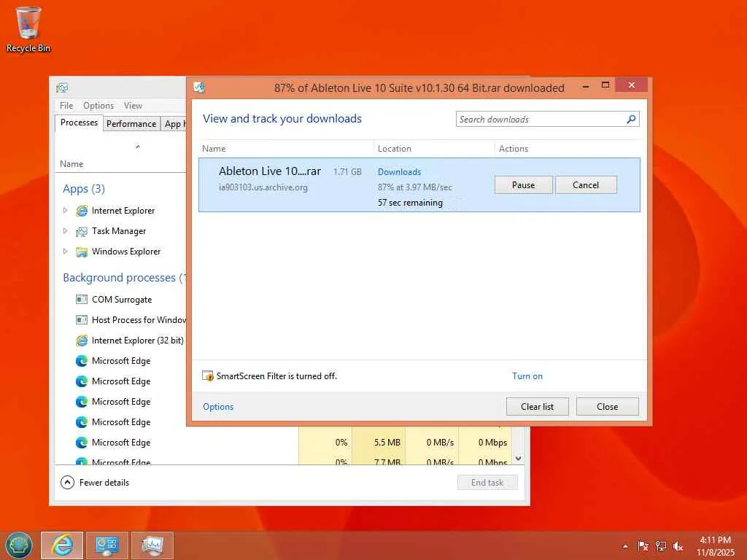Close the View Downloads dialog via Close button

[x=608, y=407]
